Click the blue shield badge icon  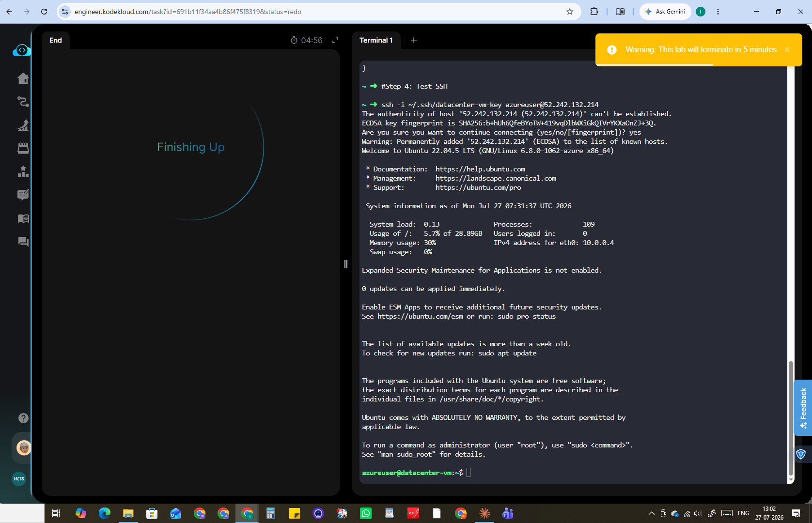point(801,454)
